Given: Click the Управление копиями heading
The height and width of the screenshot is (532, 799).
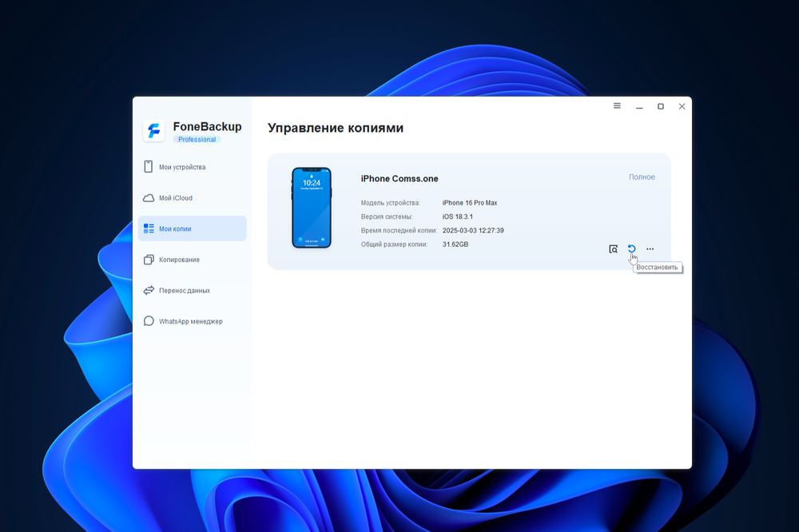Looking at the screenshot, I should [336, 128].
